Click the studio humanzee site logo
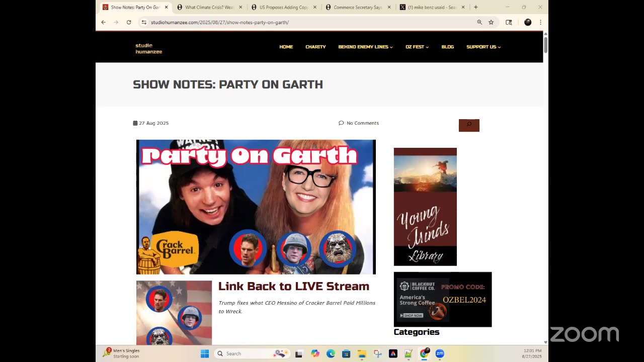 148,48
